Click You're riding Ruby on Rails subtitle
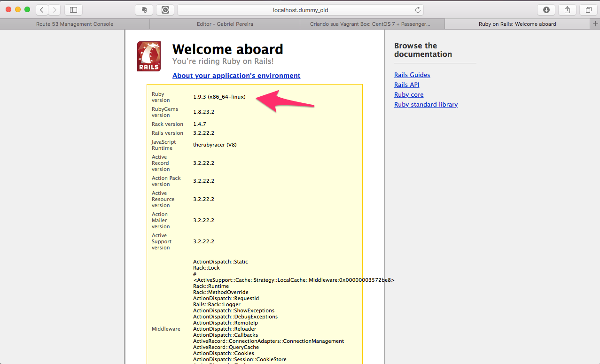600x364 pixels. (223, 61)
